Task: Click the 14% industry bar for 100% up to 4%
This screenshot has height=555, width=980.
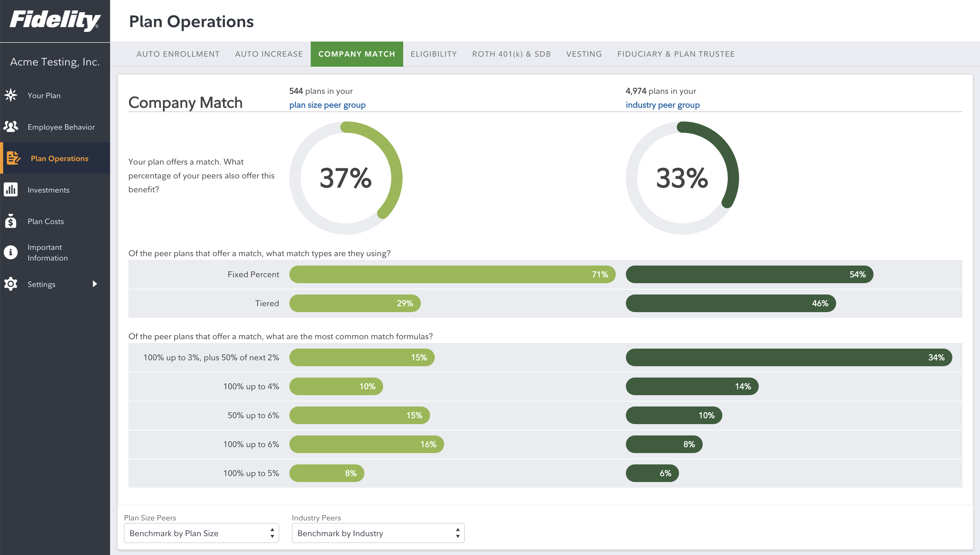Action: tap(692, 386)
